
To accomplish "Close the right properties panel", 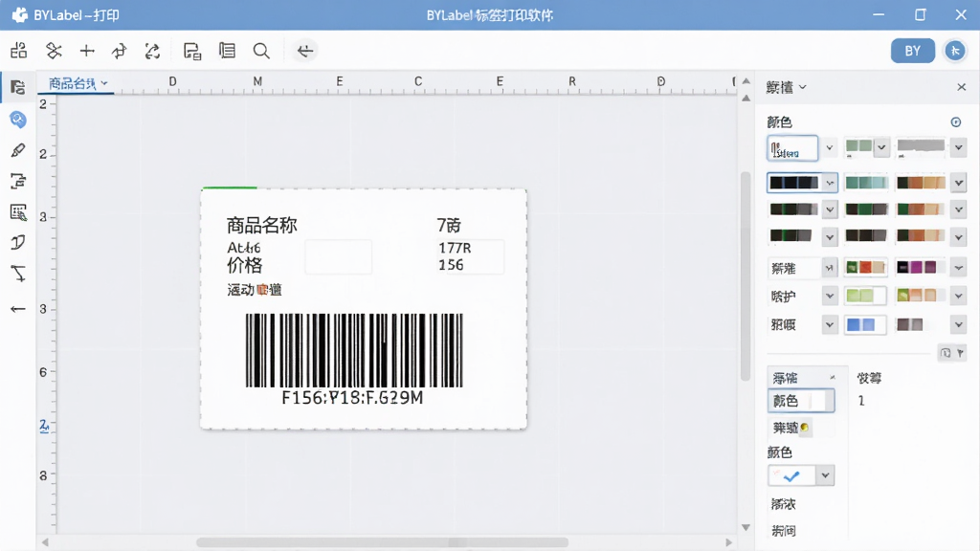I will pyautogui.click(x=961, y=87).
